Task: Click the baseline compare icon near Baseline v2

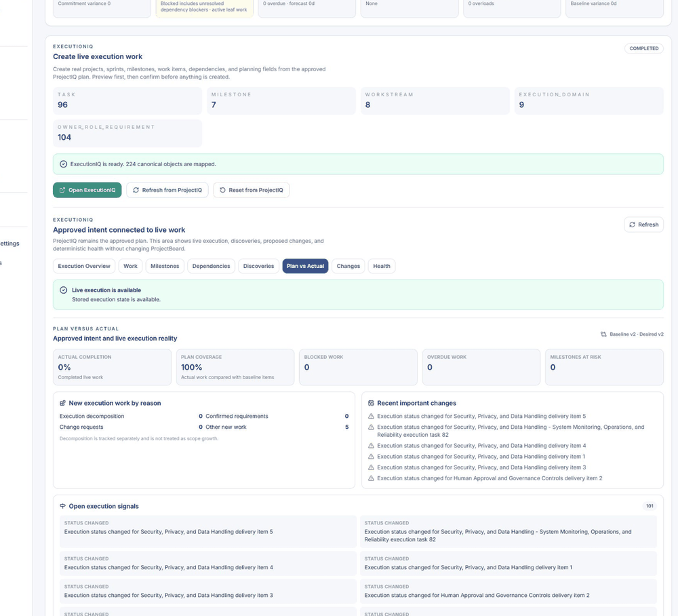Action: click(603, 334)
